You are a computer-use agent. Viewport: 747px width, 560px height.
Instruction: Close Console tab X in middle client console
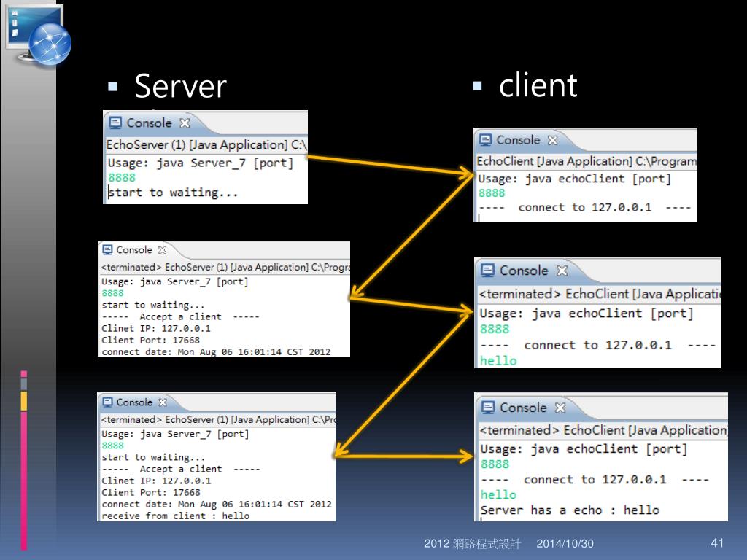point(562,271)
